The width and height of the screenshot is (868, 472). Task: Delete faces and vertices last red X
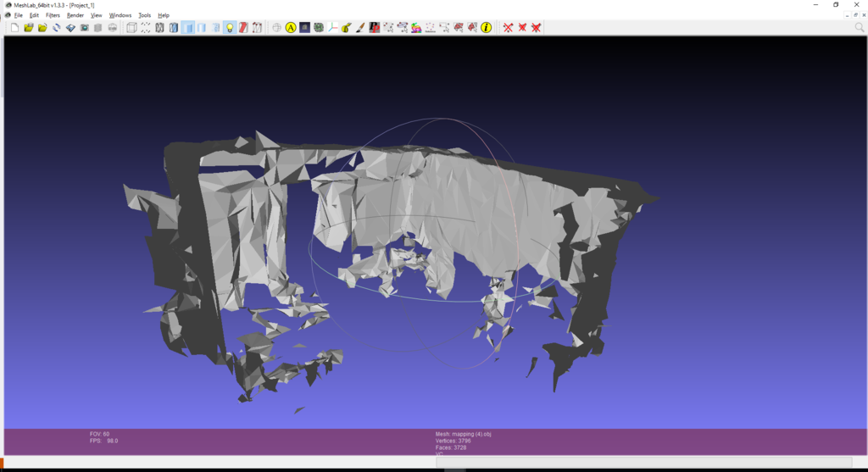click(536, 28)
